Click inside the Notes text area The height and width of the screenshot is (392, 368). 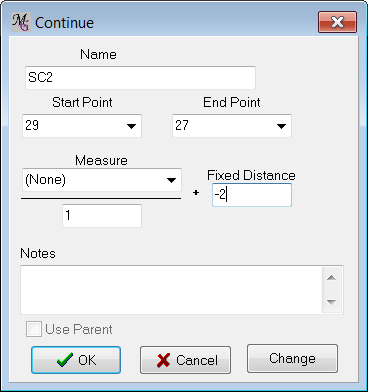pyautogui.click(x=171, y=290)
